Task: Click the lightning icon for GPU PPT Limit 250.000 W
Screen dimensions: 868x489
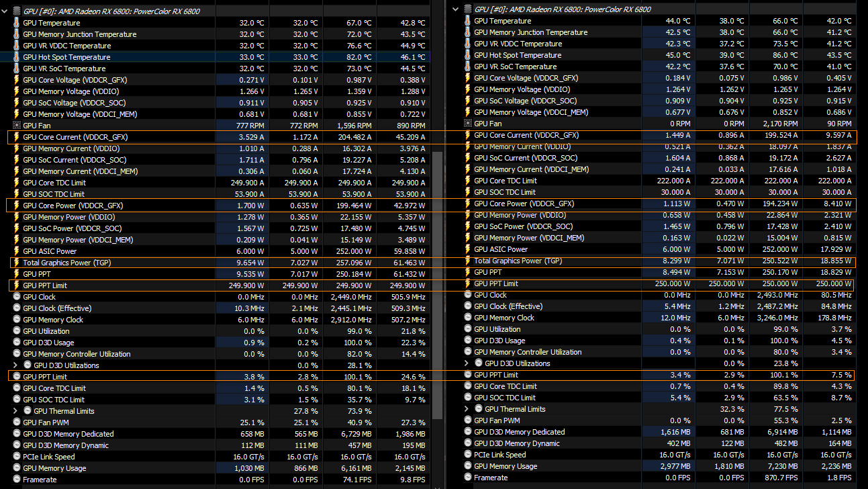Action: click(467, 283)
